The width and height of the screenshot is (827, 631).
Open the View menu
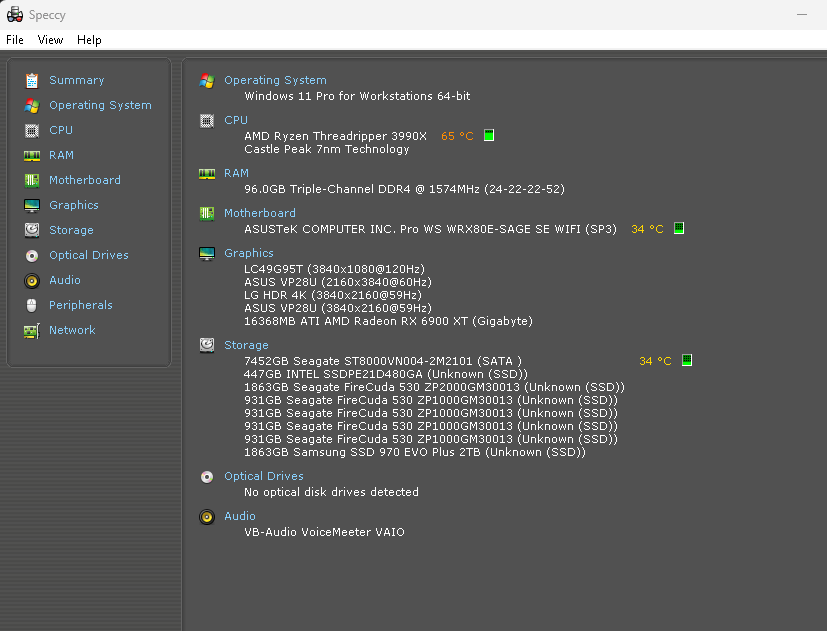[50, 40]
